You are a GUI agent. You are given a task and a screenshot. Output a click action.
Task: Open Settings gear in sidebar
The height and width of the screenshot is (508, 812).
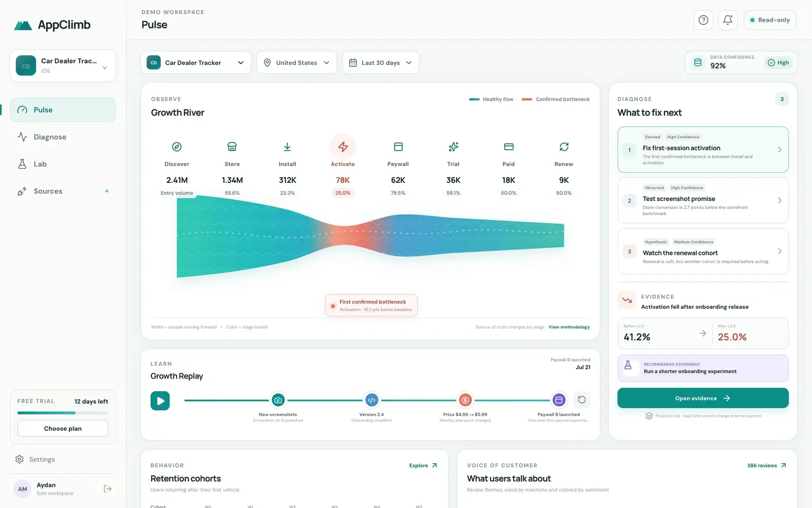[19, 459]
